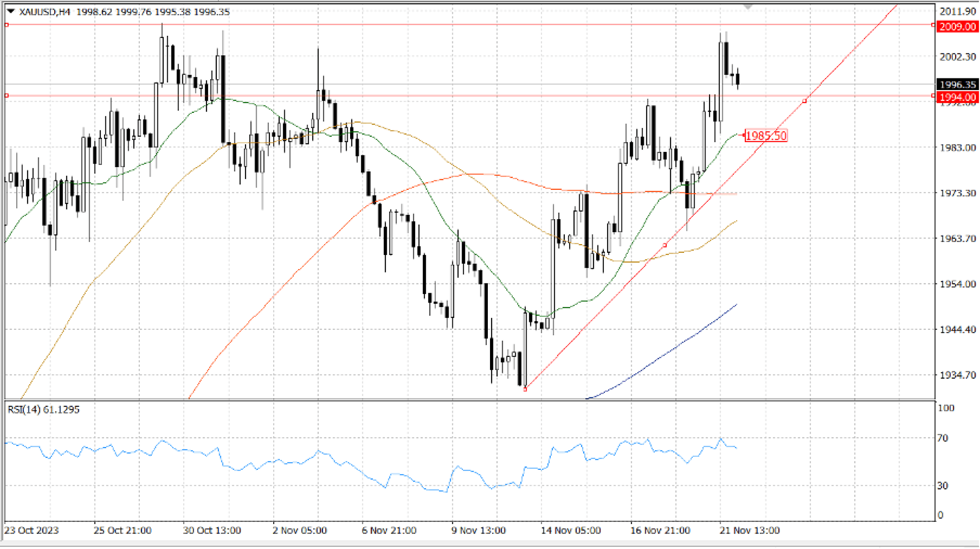
Task: Click the 1954.00 price scale label
Action: coord(957,284)
